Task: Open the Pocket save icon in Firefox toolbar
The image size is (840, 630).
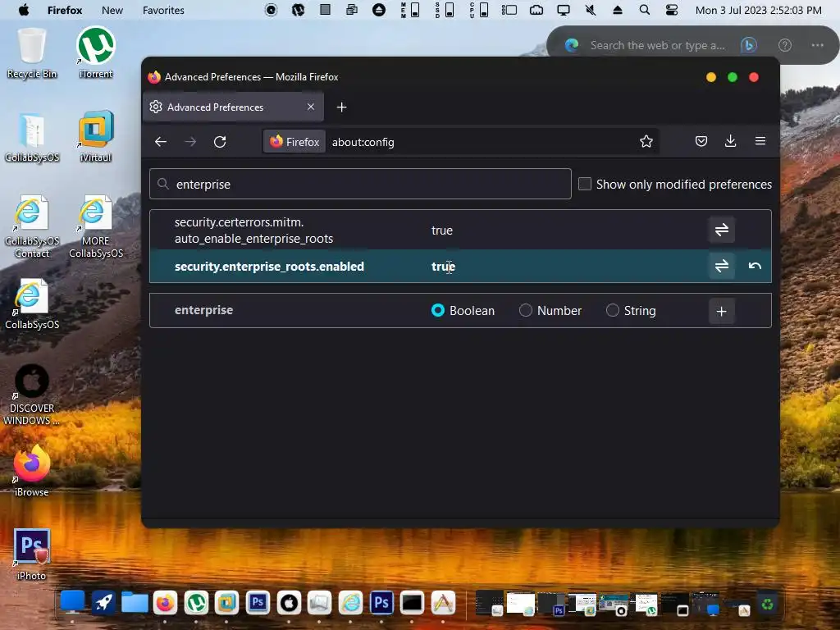Action: (x=701, y=141)
